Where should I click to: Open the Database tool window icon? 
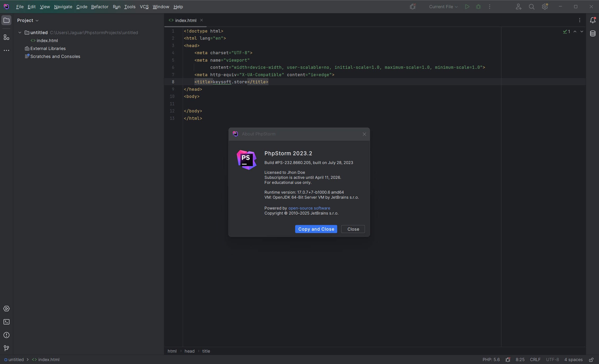(x=593, y=34)
